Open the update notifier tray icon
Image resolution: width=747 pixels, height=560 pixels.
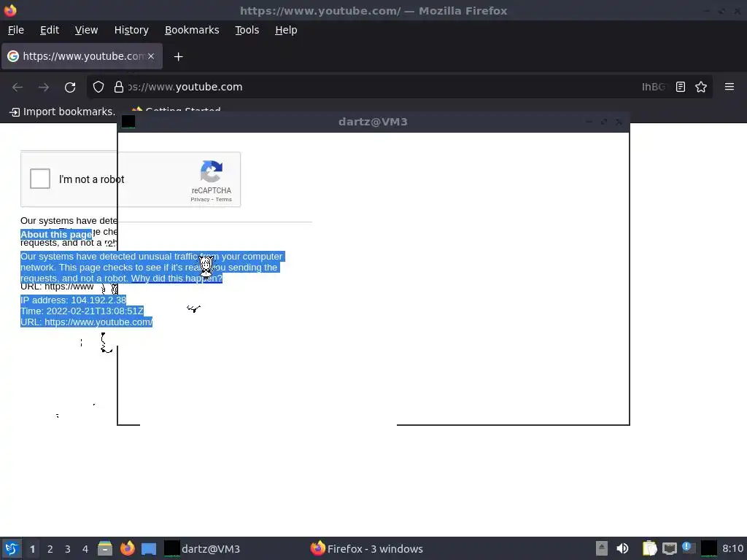689,548
